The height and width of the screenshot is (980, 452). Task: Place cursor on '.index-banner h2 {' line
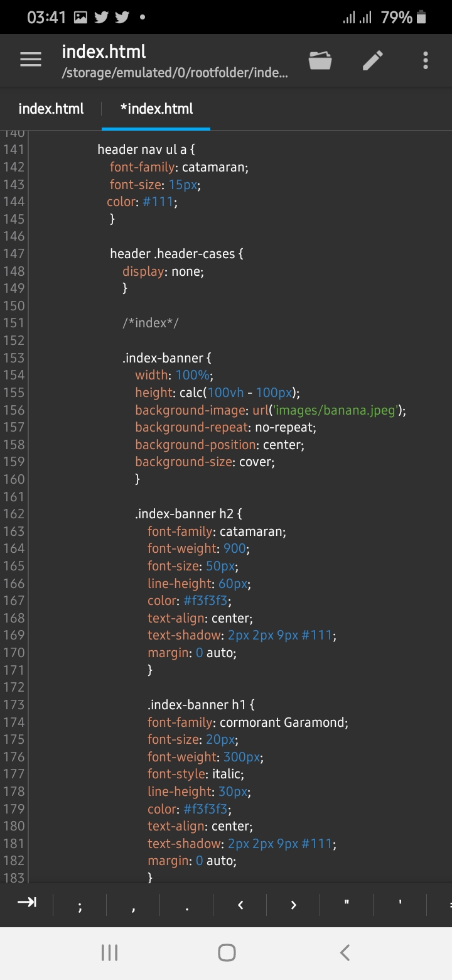[x=188, y=514]
